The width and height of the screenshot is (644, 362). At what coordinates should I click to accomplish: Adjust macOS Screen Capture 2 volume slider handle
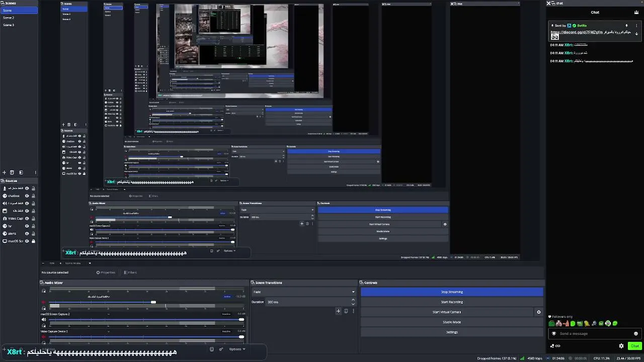(242, 320)
